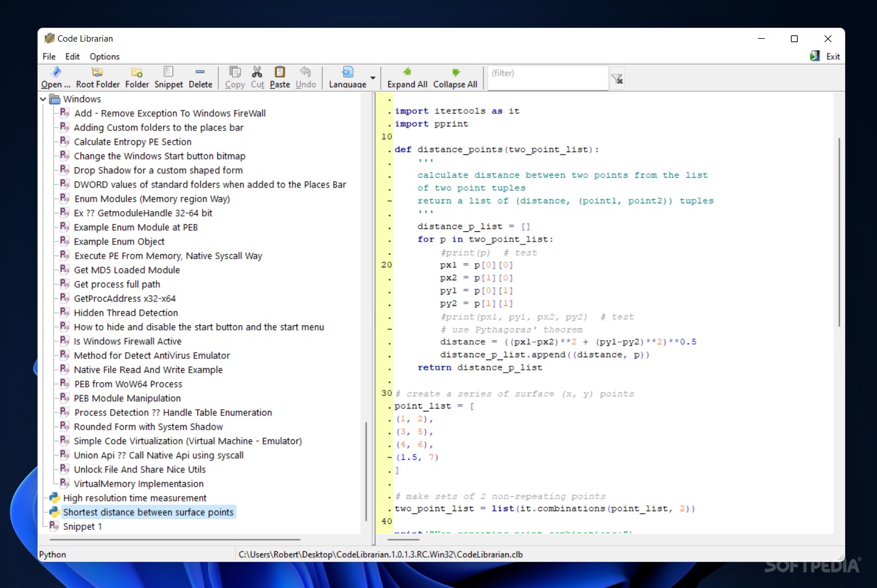Select 'Enum Modules (Memory region Way)'
877x588 pixels.
pos(152,199)
